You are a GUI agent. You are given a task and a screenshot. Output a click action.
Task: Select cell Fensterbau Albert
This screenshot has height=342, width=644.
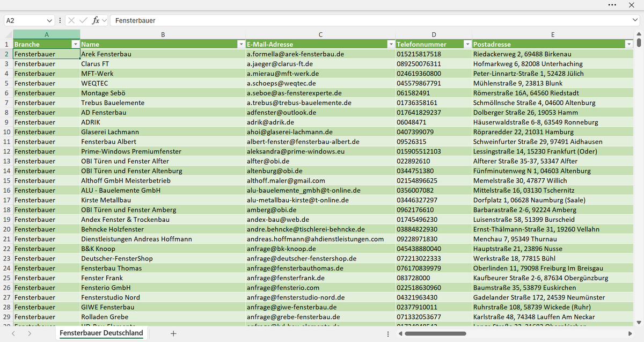coord(163,142)
